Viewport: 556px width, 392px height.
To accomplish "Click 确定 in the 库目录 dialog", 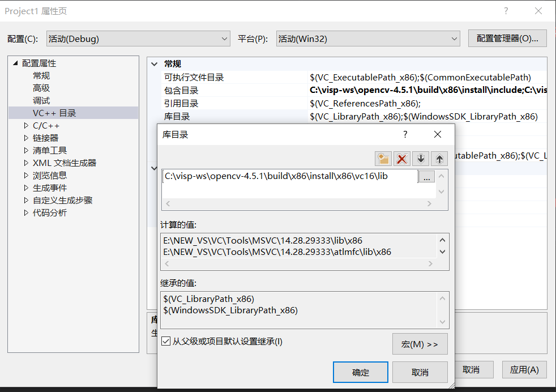I will click(360, 372).
